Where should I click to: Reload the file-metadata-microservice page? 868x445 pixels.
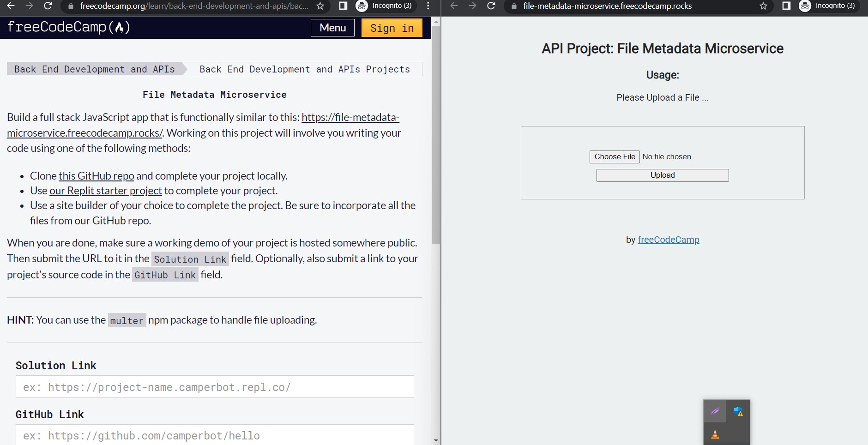coord(491,6)
